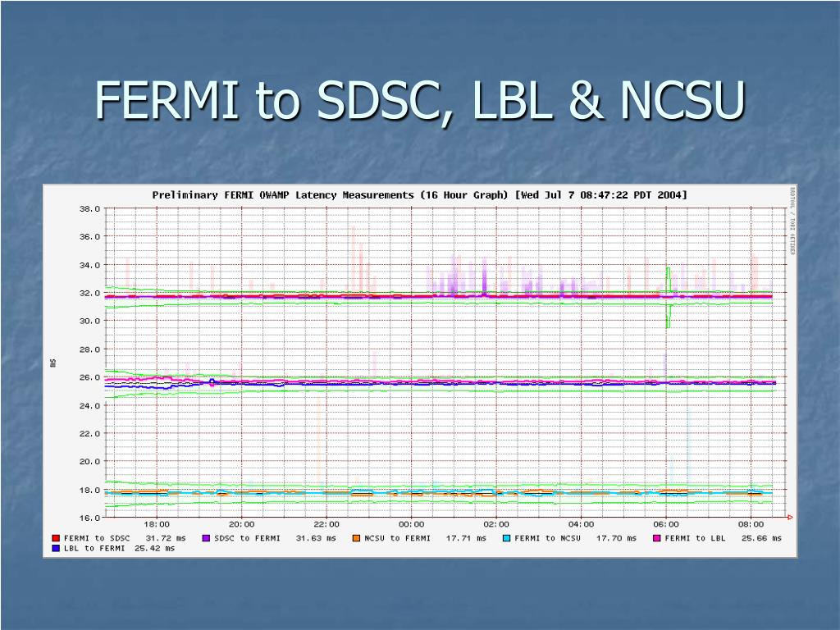Click the red arrow at the x-axis end
Image resolution: width=840 pixels, height=630 pixels.
tap(790, 517)
